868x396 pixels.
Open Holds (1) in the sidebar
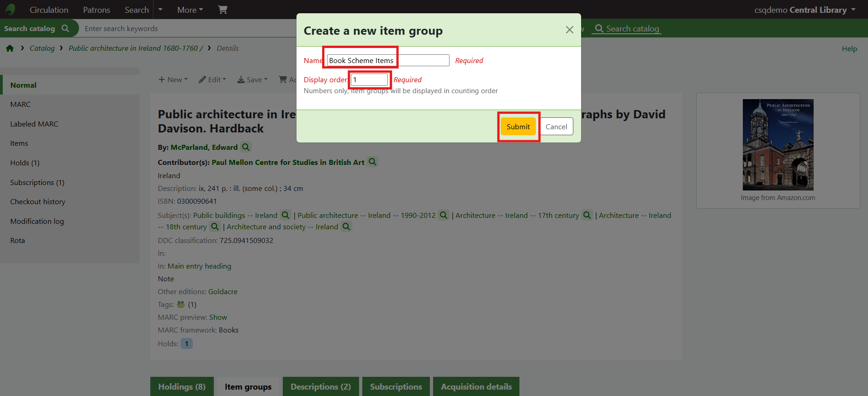(x=25, y=163)
